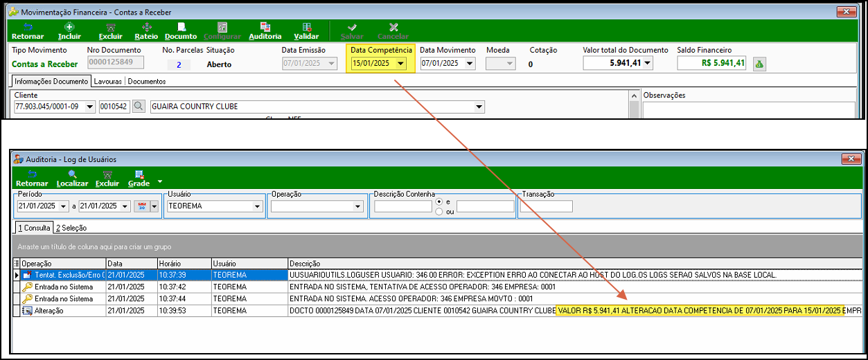
Task: Open Auditoria from the toolbar
Action: click(x=265, y=30)
